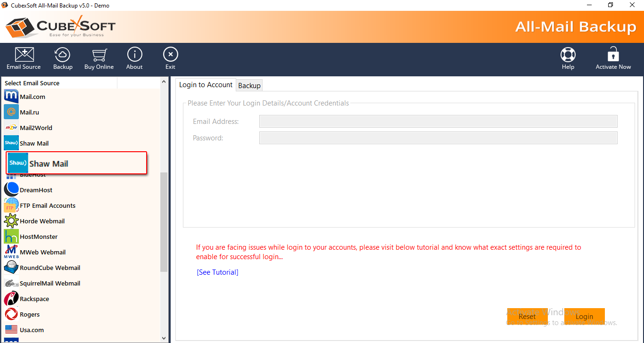Viewport: 644px width, 343px height.
Task: Select the DreamHost email source
Action: click(x=36, y=190)
